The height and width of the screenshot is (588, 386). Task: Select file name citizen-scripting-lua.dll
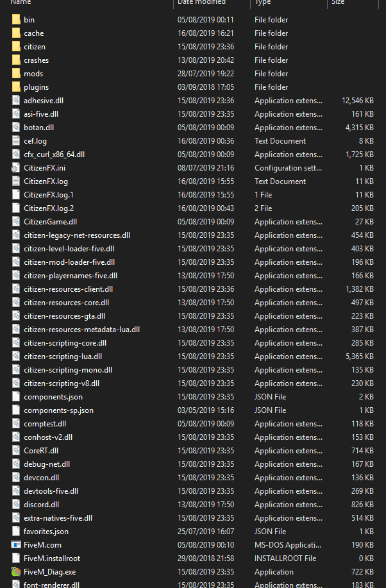pyautogui.click(x=63, y=357)
